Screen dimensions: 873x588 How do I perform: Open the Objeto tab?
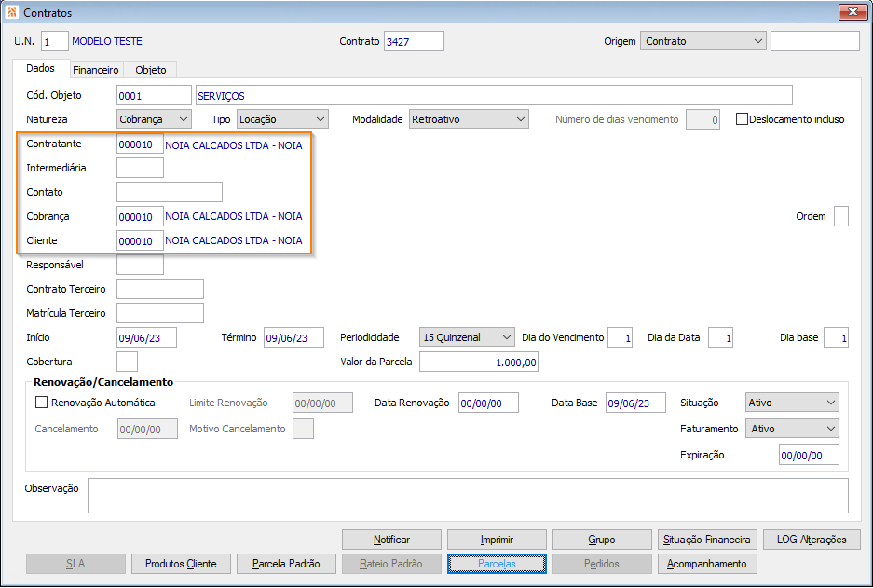pos(150,70)
